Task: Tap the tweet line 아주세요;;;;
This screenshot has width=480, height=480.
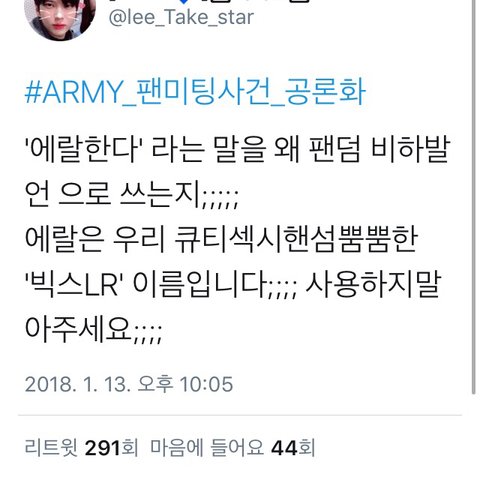Action: point(94,329)
